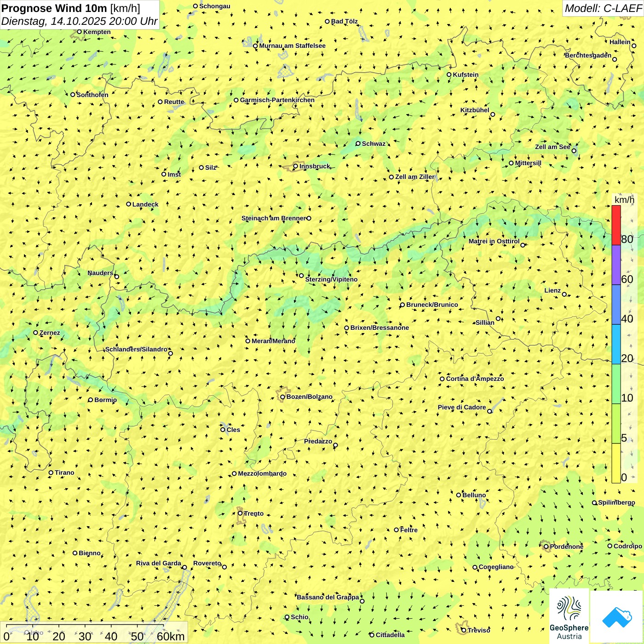Viewport: 644px width, 644px height.
Task: Click the Zell am Ziller label
Action: tap(415, 177)
